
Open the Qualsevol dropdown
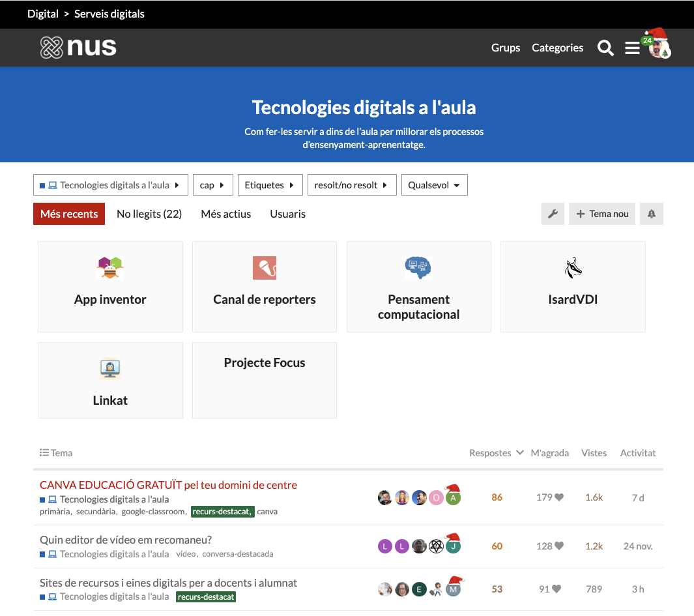[x=434, y=185]
